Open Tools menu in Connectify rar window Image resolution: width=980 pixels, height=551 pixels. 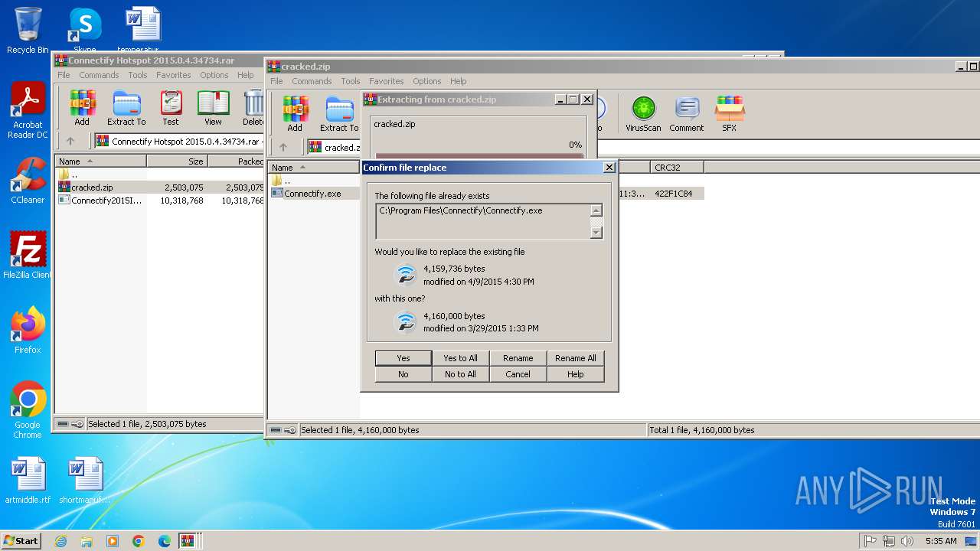[138, 75]
